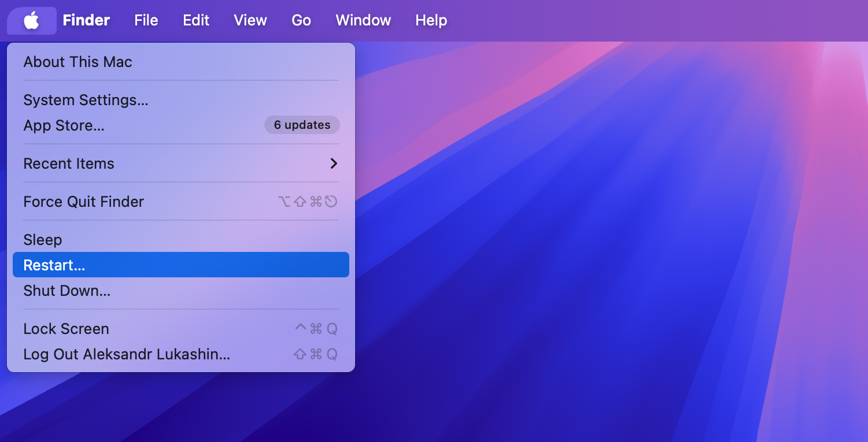Image resolution: width=868 pixels, height=442 pixels.
Task: Open System Settings from Apple menu
Action: coord(181,100)
